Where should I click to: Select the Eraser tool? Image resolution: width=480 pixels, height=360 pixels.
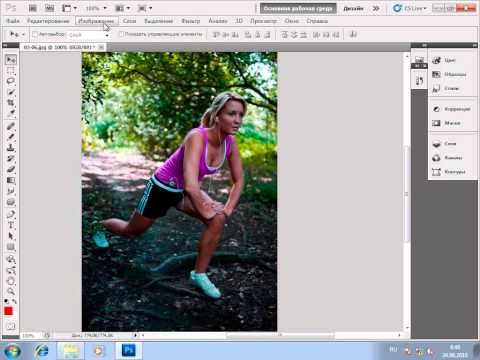pos(11,169)
